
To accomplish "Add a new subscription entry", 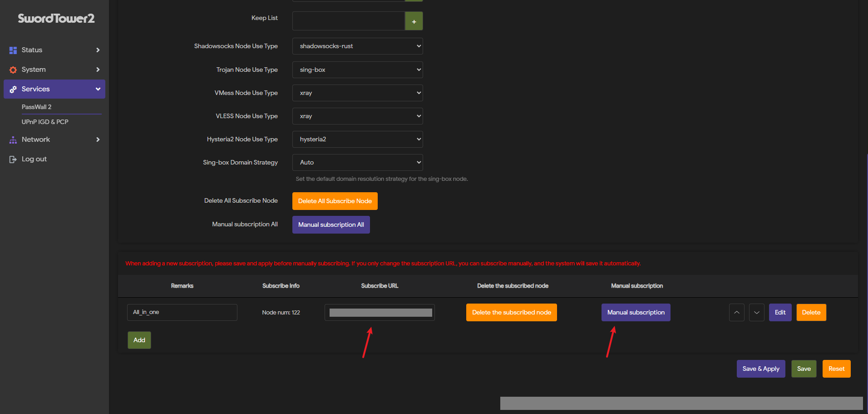I will [139, 340].
